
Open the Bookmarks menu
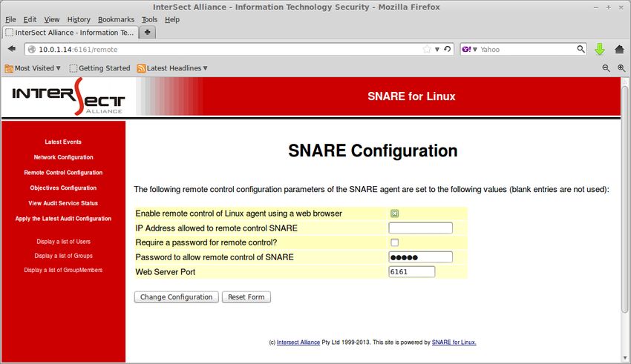coord(116,19)
